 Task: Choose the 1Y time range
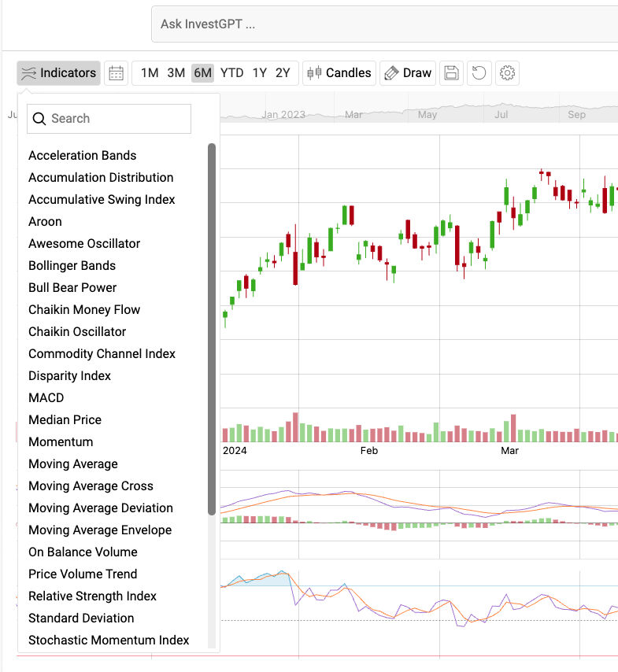259,73
